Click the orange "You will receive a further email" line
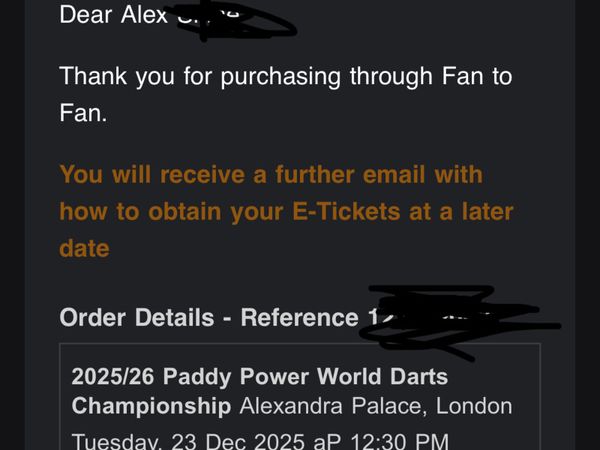Viewport: 600px width, 450px height. pyautogui.click(x=270, y=175)
